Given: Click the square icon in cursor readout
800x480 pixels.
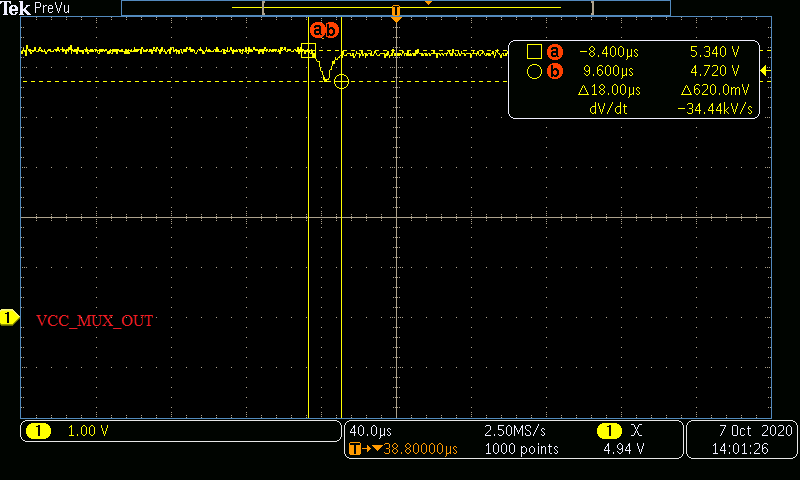Looking at the screenshot, I should point(534,52).
